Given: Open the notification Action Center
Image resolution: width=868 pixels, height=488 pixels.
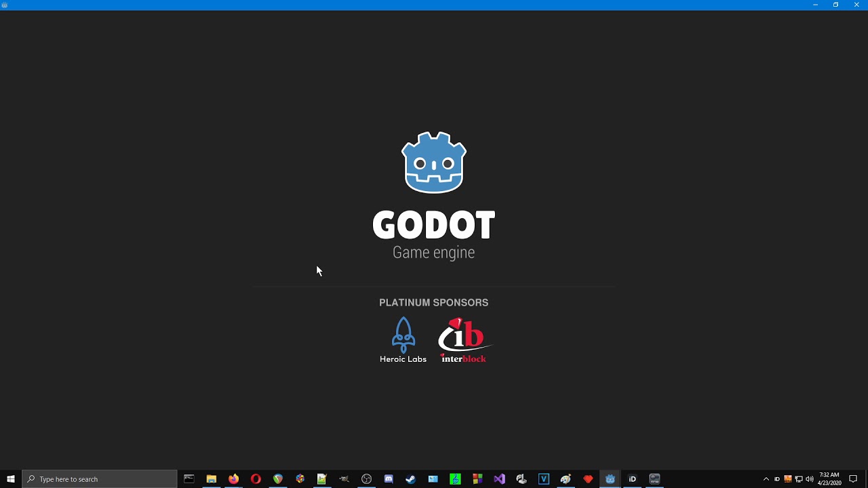Looking at the screenshot, I should [x=853, y=479].
